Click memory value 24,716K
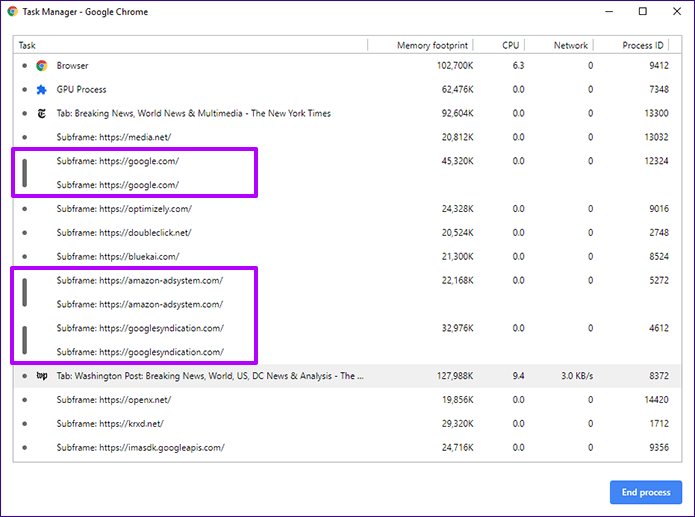 (457, 448)
